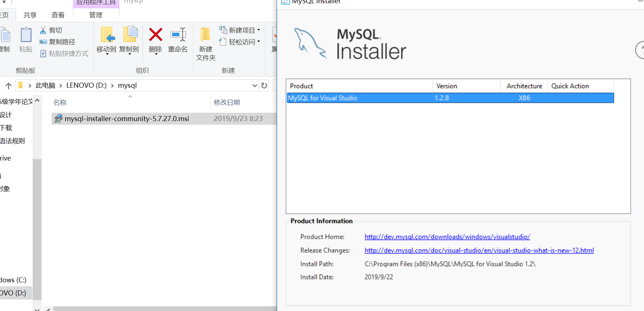Open the Move to (移动到) dropdown arrow

107,54
